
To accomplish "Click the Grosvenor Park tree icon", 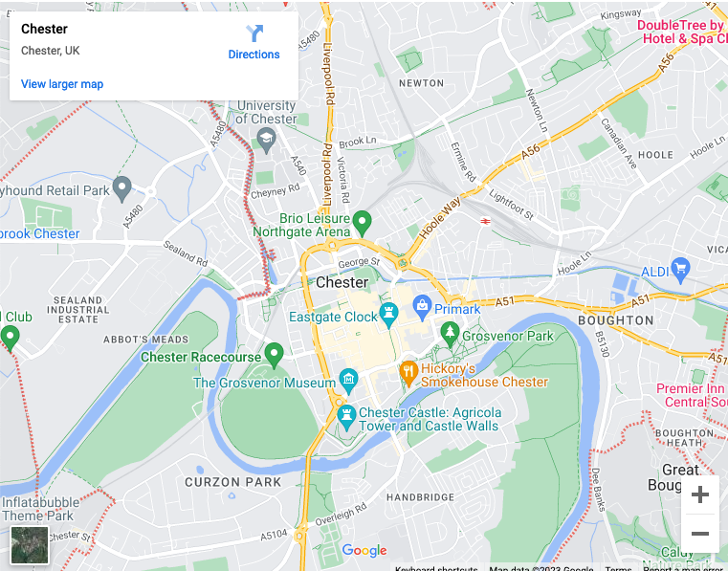I will click(x=450, y=334).
